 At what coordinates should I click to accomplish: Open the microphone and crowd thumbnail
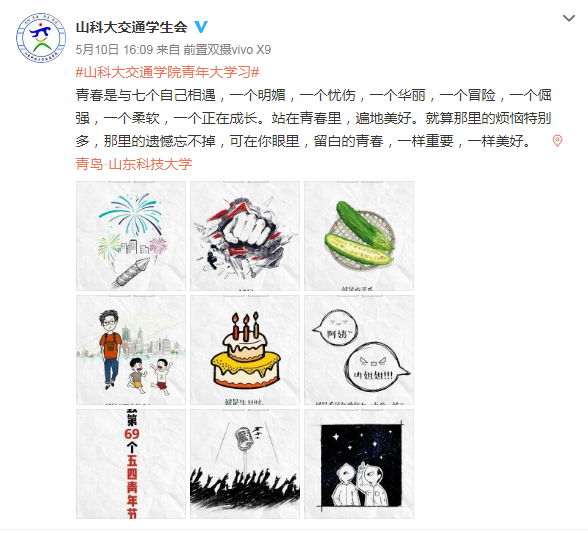pos(245,464)
